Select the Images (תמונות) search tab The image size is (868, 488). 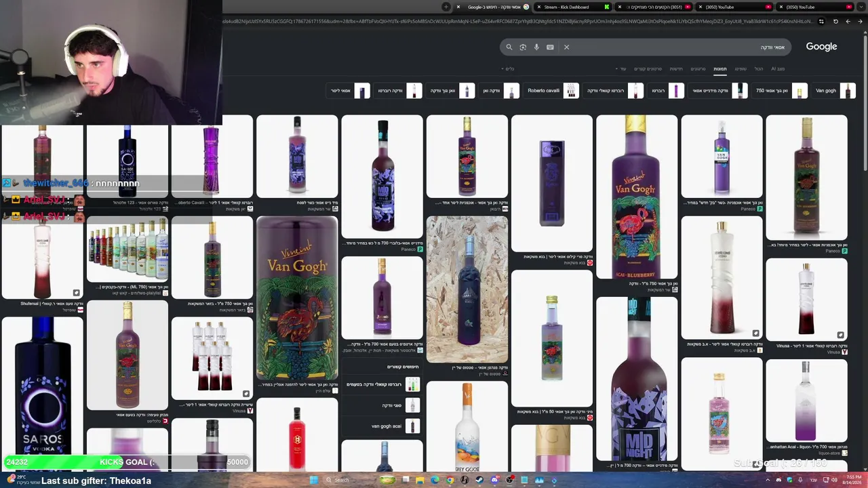[x=719, y=68]
